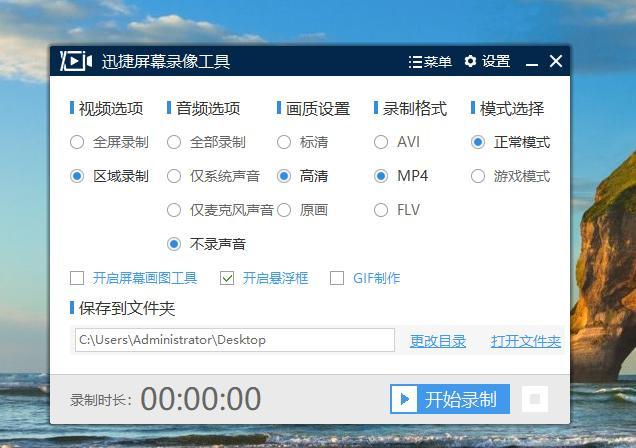
Task: Click 更改目录 link
Action: [x=438, y=341]
